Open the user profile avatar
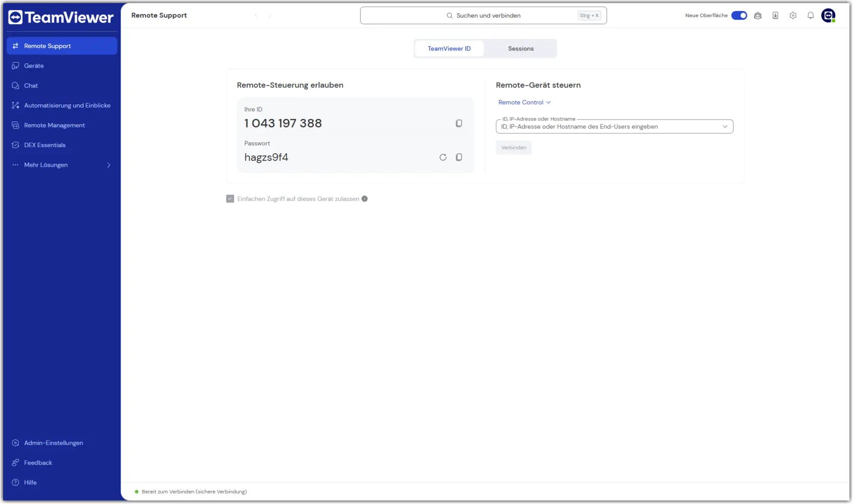 [x=828, y=16]
